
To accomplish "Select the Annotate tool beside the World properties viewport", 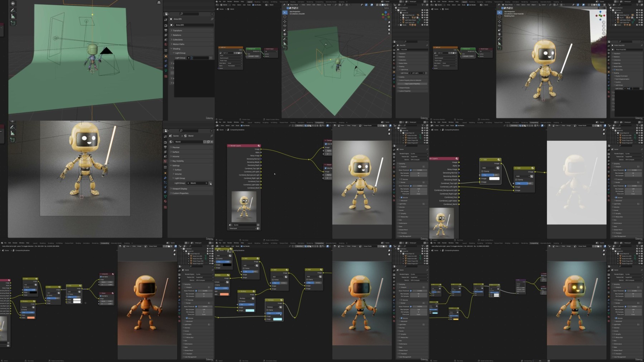I will 13,127.
